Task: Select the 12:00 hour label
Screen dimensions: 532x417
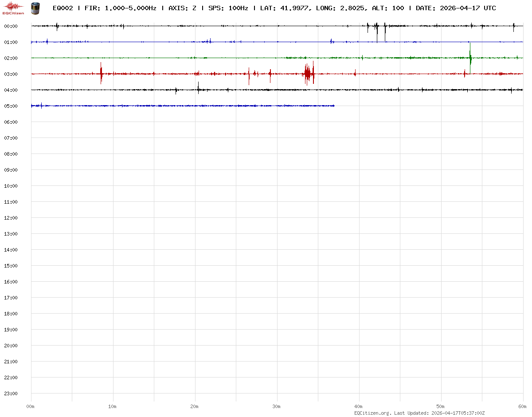Action: point(11,218)
